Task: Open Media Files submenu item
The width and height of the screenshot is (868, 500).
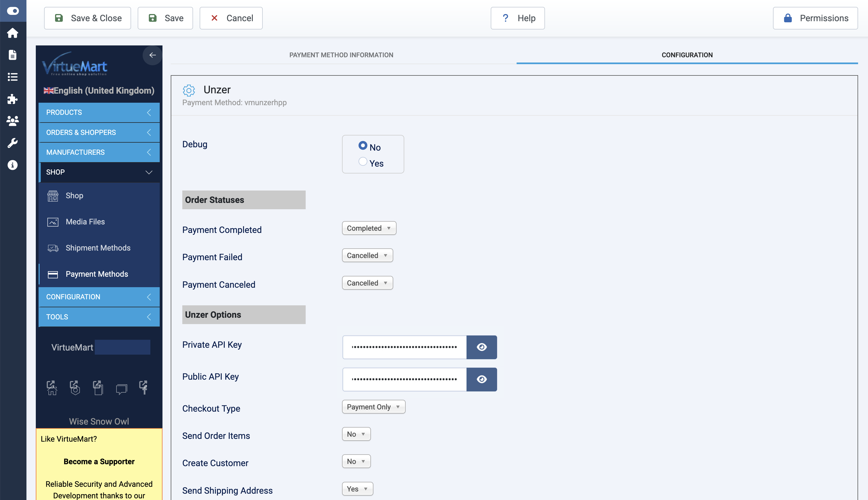Action: (x=99, y=222)
